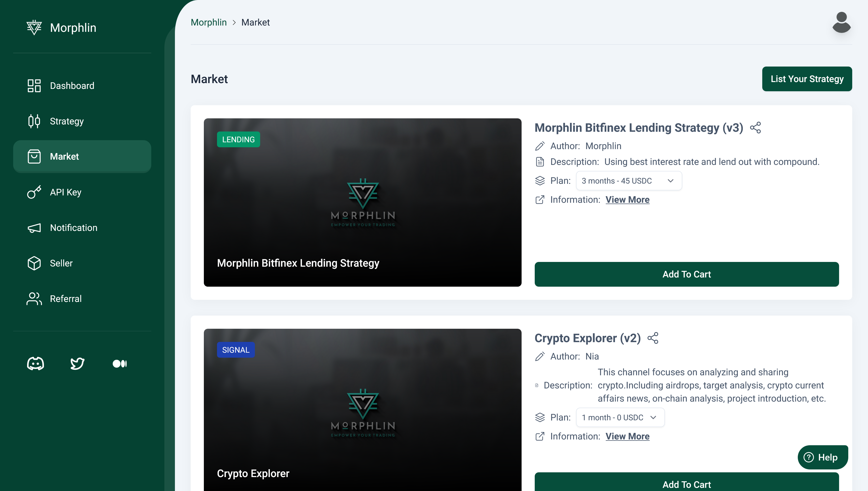The image size is (868, 491).
Task: Open the Referral menu item
Action: 65,299
